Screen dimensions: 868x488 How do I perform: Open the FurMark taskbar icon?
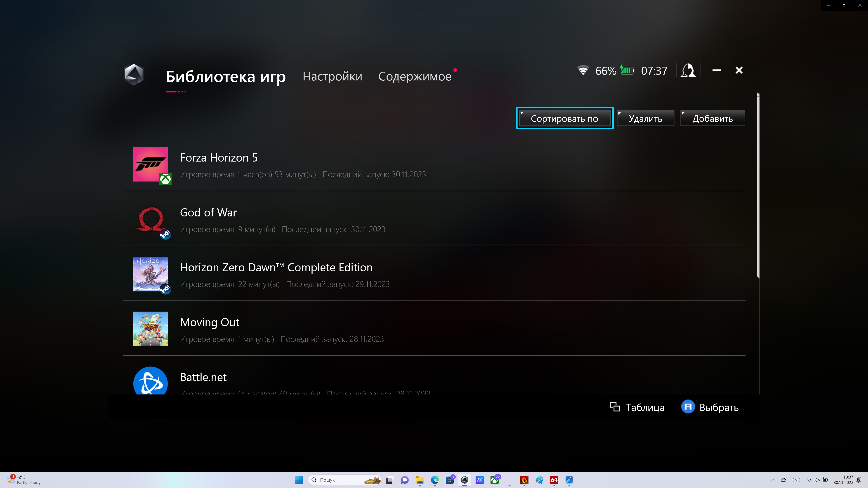point(524,480)
